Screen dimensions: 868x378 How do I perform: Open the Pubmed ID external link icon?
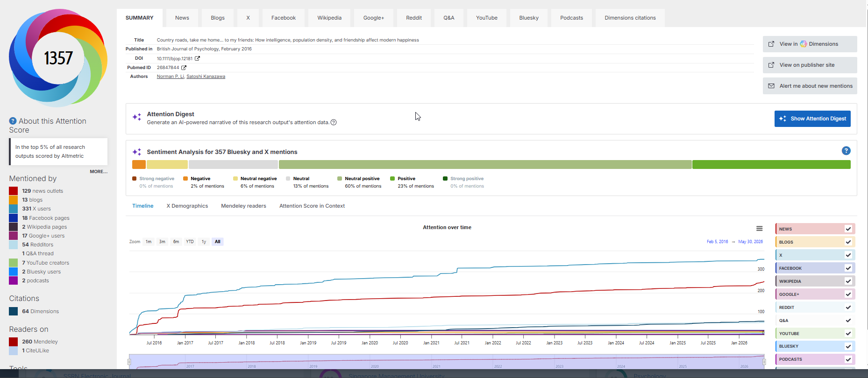click(184, 68)
